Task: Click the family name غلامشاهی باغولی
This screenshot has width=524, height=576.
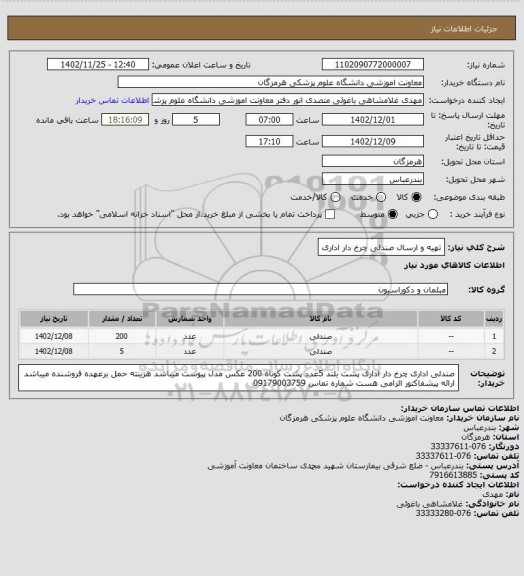Action: point(430,504)
